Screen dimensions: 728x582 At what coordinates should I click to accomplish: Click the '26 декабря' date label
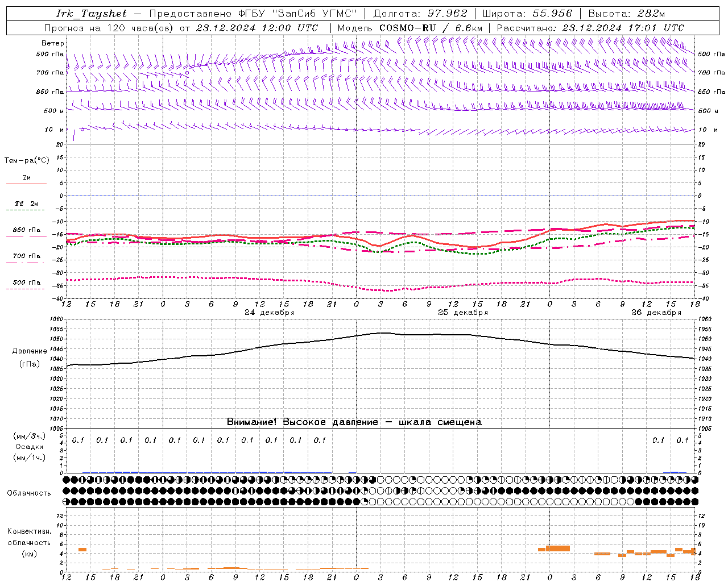[656, 313]
